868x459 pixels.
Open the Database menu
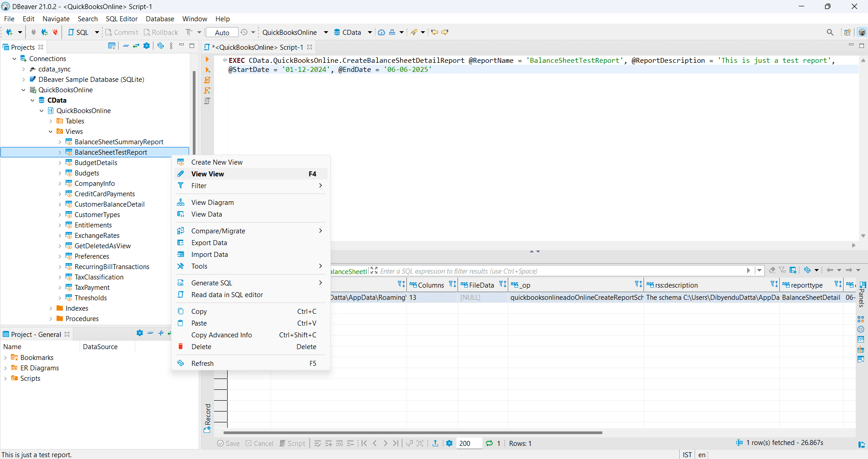coord(160,19)
